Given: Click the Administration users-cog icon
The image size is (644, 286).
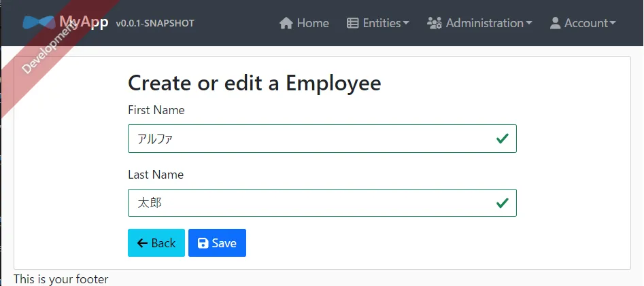Looking at the screenshot, I should 434,23.
